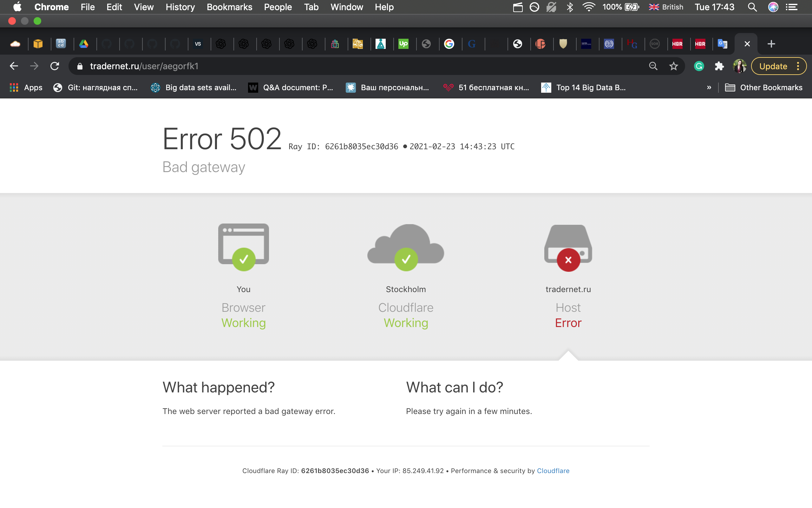Screen dimensions: 812x508
Task: Select the 'Your IP: 85.249.41.92' text
Action: [x=410, y=471]
